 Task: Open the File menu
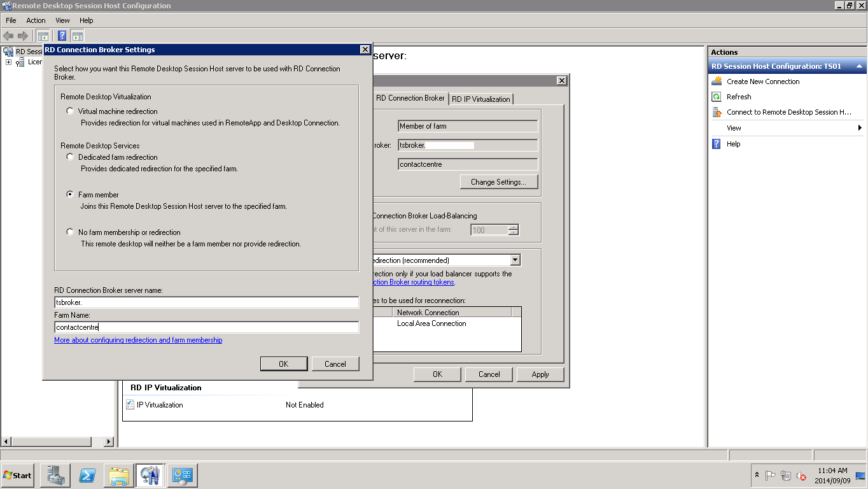click(11, 20)
